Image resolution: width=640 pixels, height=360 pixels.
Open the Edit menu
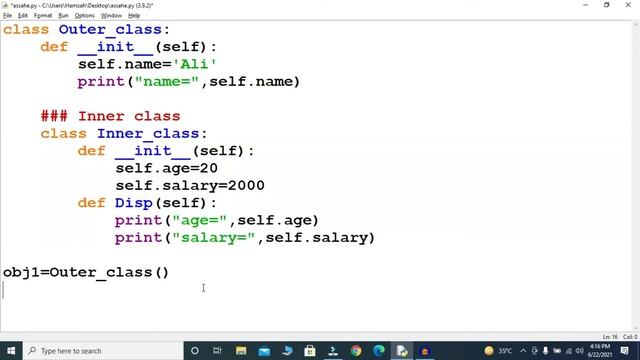(23, 16)
